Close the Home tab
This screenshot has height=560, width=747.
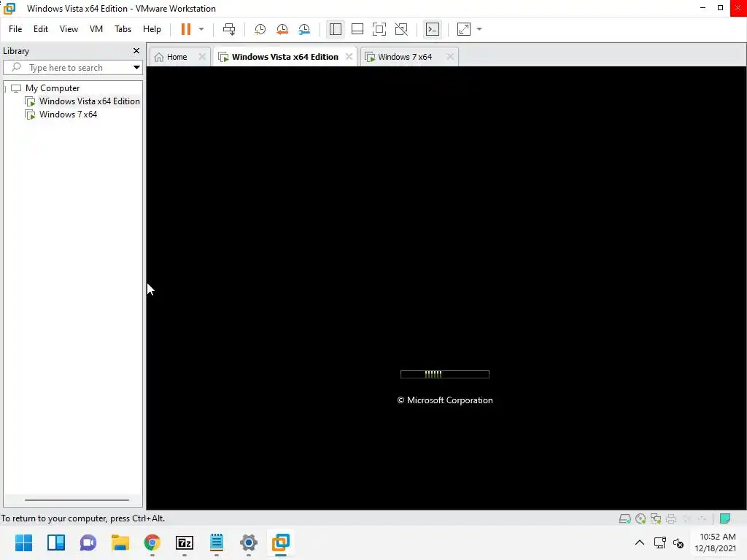(x=202, y=57)
